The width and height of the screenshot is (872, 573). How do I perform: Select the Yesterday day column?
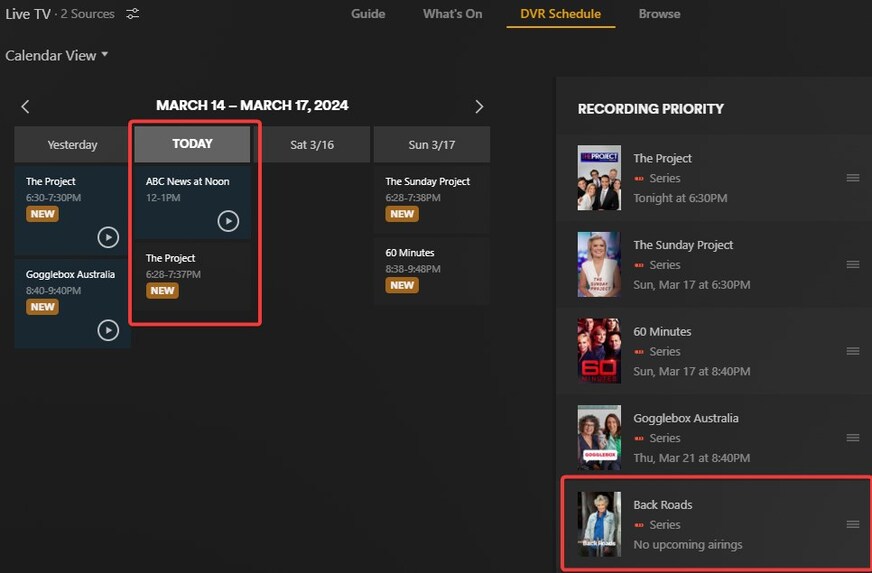pos(72,145)
